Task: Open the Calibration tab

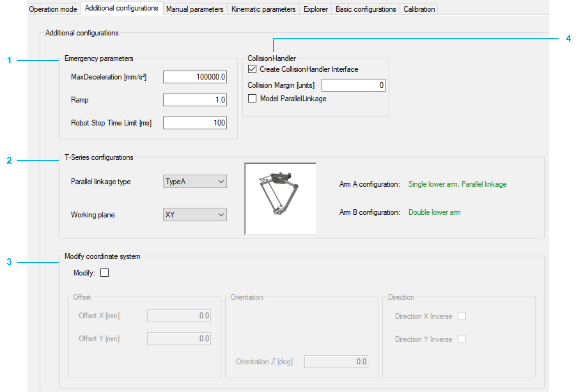Action: pos(419,9)
